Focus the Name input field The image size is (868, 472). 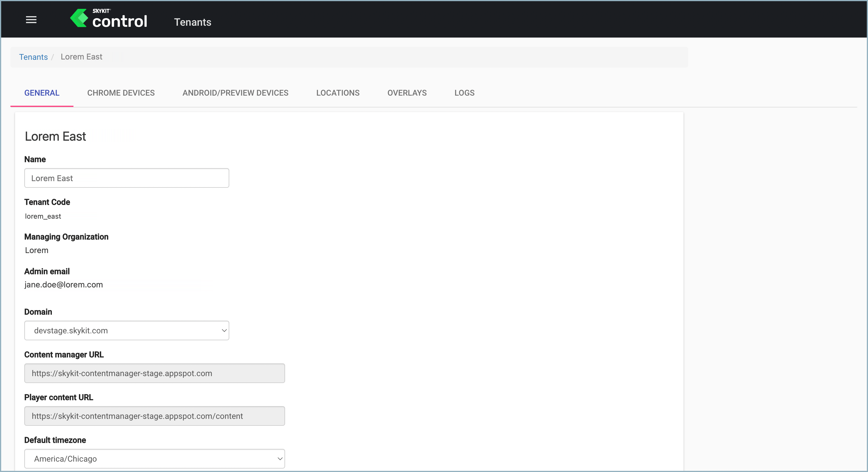[x=127, y=178]
